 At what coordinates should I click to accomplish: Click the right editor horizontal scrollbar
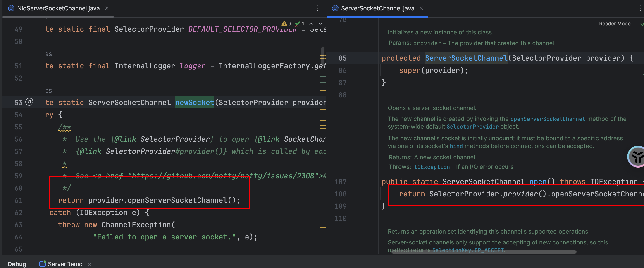[x=484, y=252]
